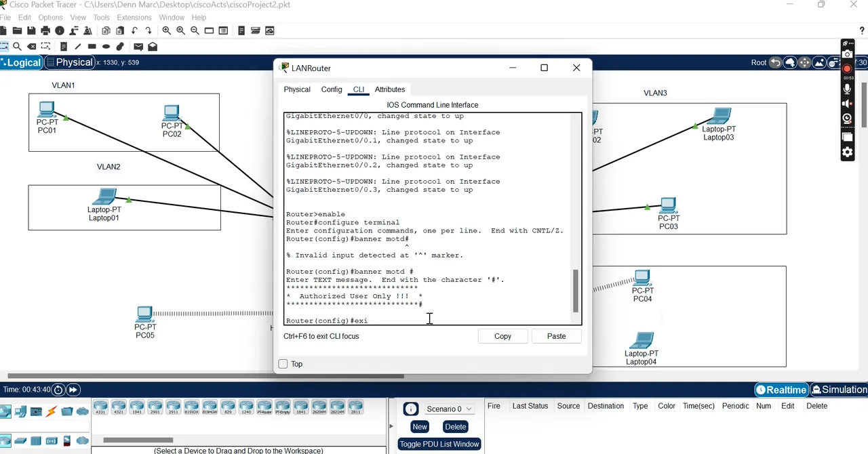Screen dimensions: 868x454
Task: Set tiled background with picture icon
Action: [818, 62]
